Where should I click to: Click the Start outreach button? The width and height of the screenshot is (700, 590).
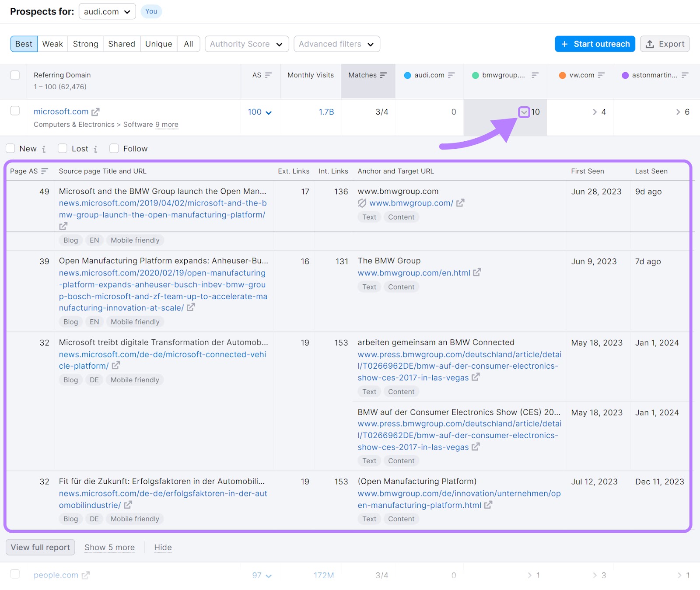click(x=595, y=44)
